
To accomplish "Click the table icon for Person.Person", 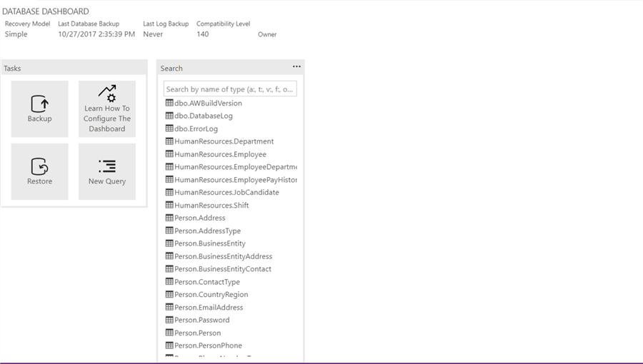I will 169,333.
